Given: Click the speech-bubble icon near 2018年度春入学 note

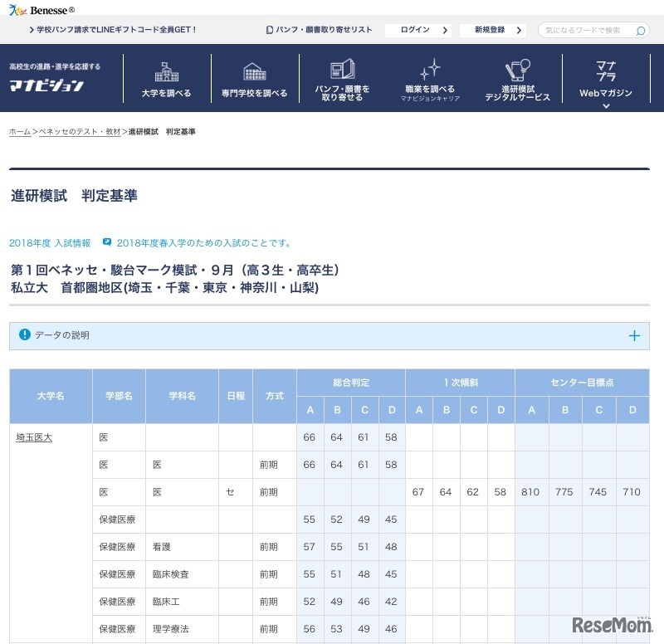Looking at the screenshot, I should [107, 242].
